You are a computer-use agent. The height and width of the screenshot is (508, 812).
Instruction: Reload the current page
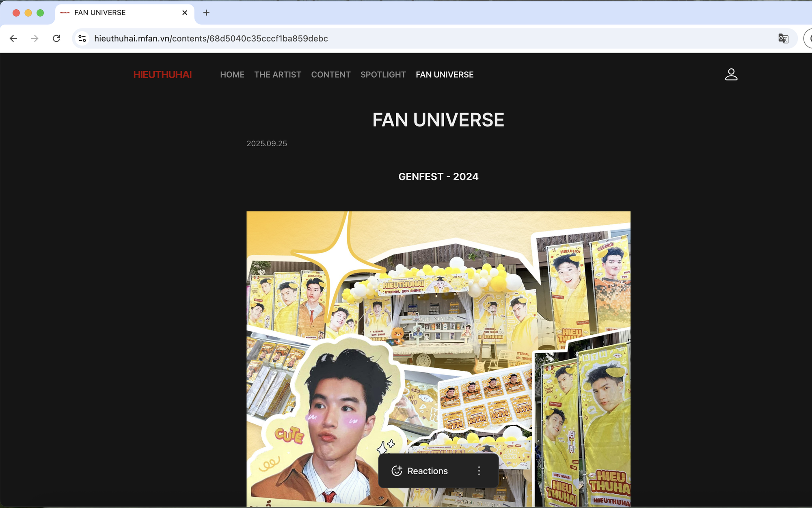(x=56, y=39)
